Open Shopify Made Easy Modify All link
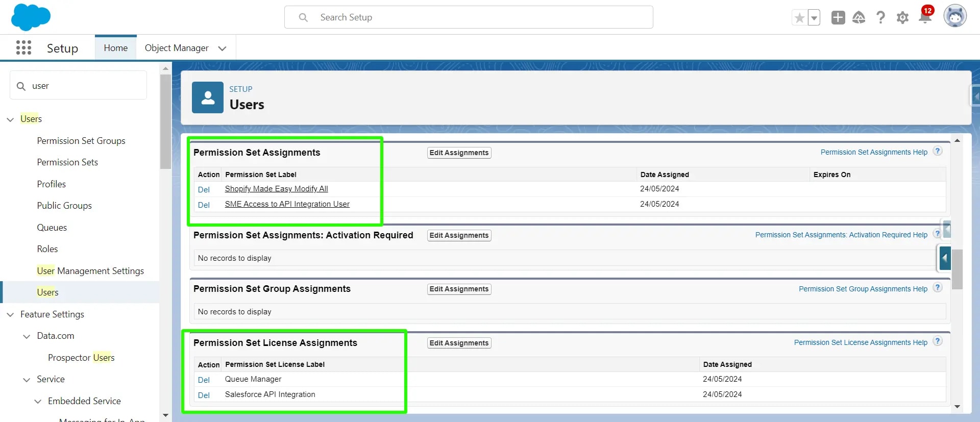Image resolution: width=980 pixels, height=422 pixels. (276, 189)
